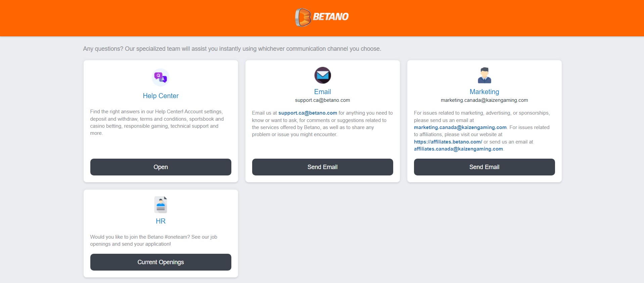Image resolution: width=644 pixels, height=283 pixels.
Task: Click the Marketing card heading
Action: click(x=484, y=92)
